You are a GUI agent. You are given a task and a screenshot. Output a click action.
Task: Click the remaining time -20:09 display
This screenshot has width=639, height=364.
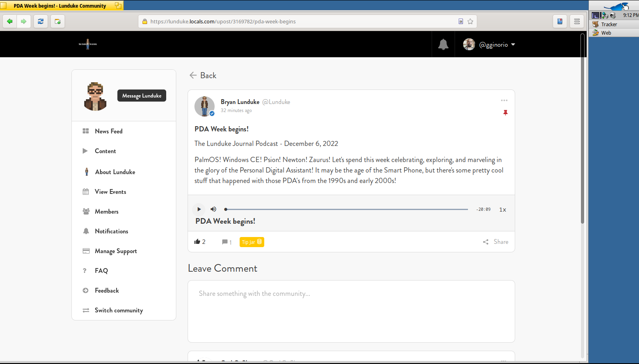pos(483,209)
